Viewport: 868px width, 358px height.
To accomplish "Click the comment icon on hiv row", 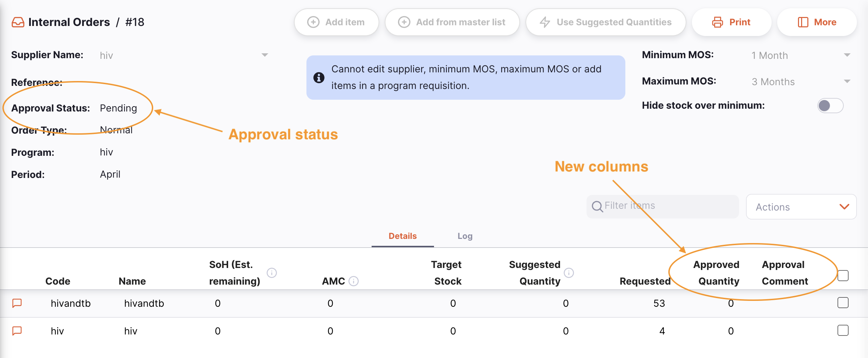I will pos(17,331).
